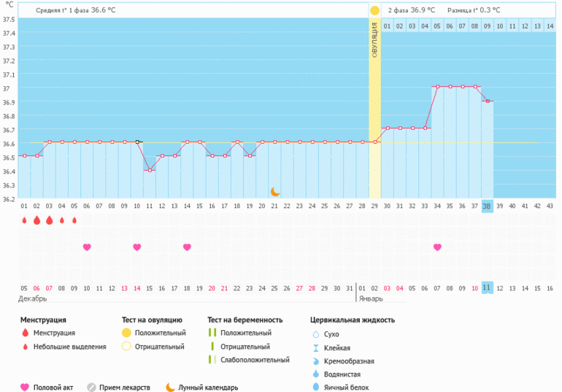The width and height of the screenshot is (562, 392).
Task: Click the heart icon under cycle day 14
Action: pos(136,247)
